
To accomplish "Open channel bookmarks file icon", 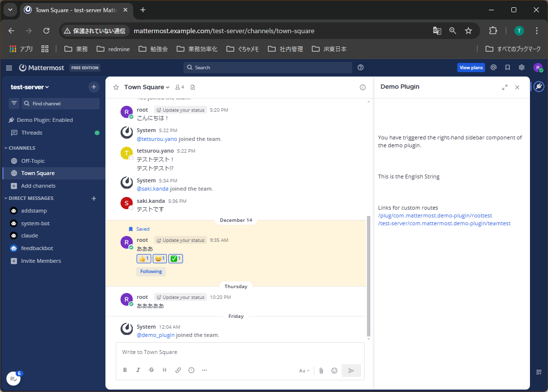I will [x=193, y=87].
